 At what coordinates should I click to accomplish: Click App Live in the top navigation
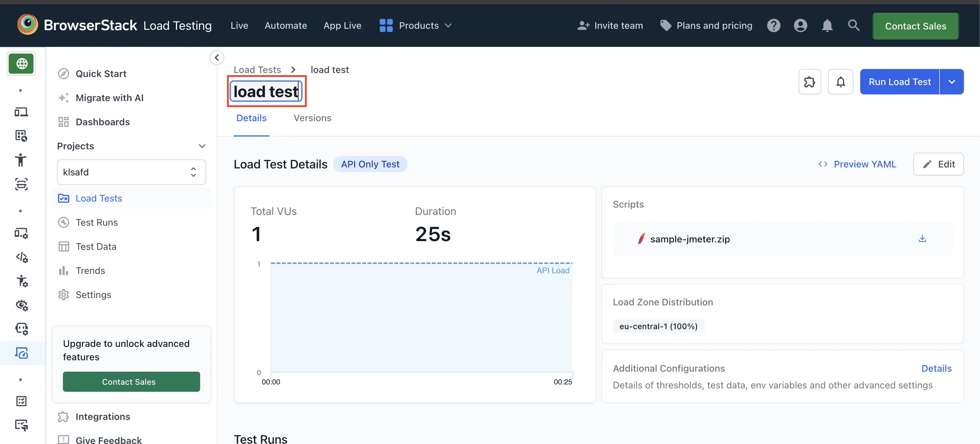[342, 25]
